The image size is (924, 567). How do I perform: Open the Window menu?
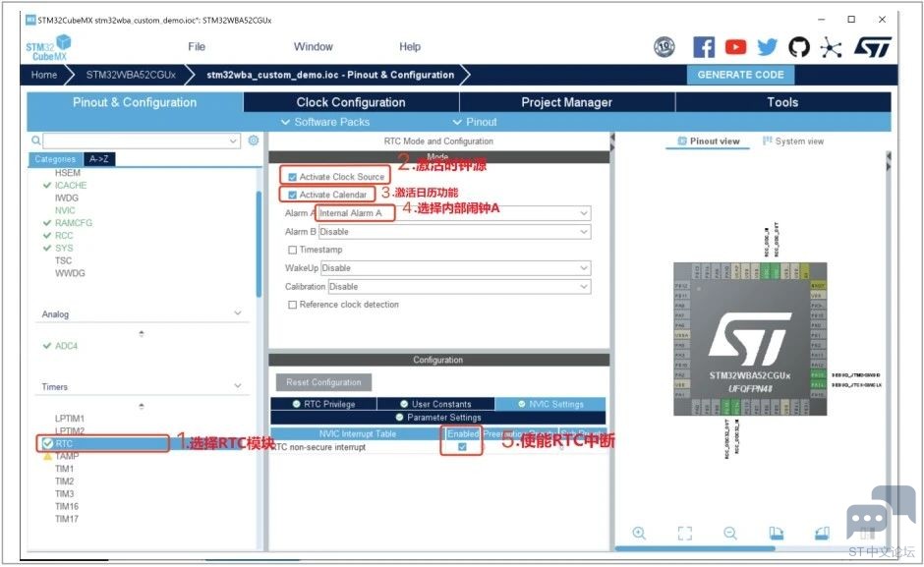click(313, 46)
